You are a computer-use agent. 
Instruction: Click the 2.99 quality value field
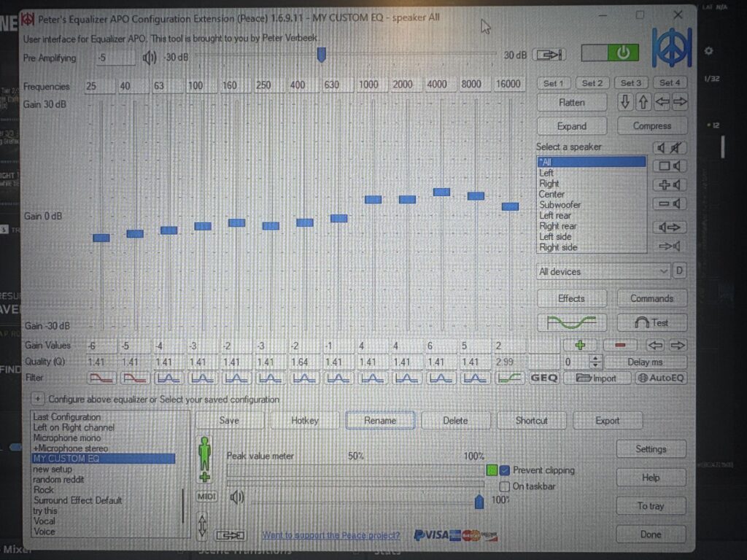click(509, 362)
